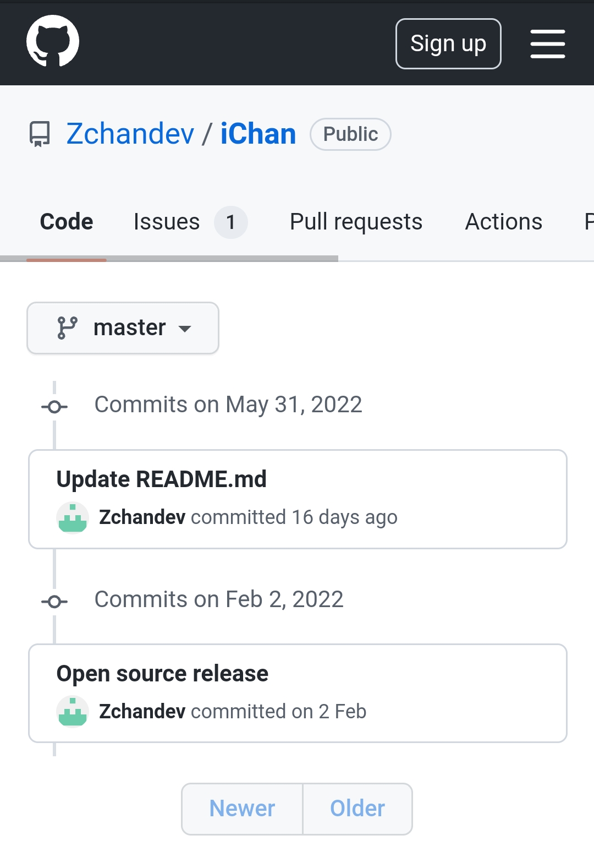The height and width of the screenshot is (868, 594).
Task: Open the Update README.md commit
Action: [162, 479]
